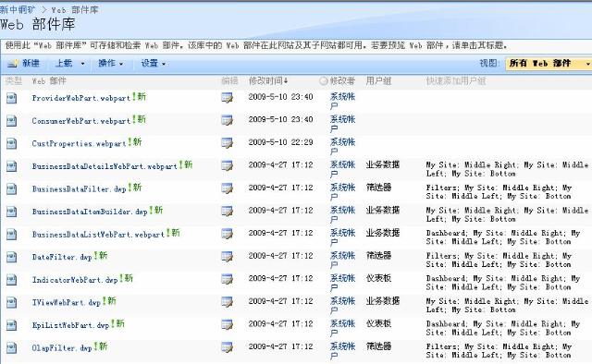Screen dimensions: 592x364
Task: Click 2009-5-10 22:29 modified time
Action: (x=280, y=142)
